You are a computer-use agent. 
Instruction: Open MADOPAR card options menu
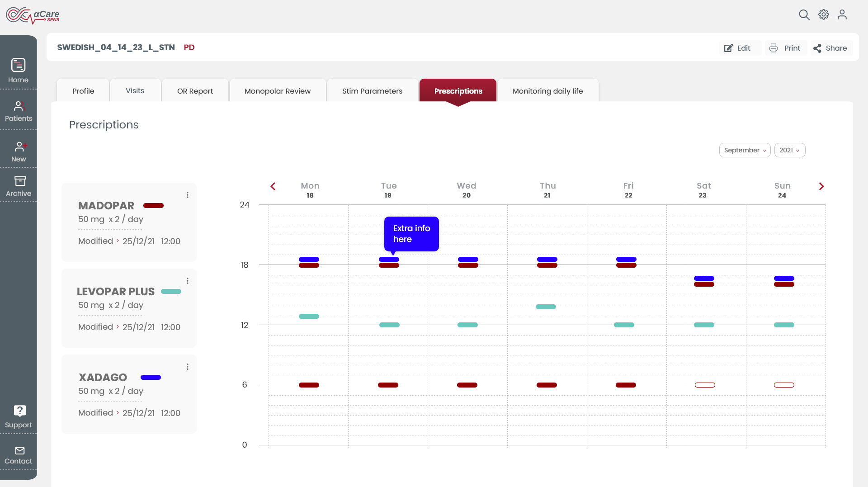tap(187, 195)
